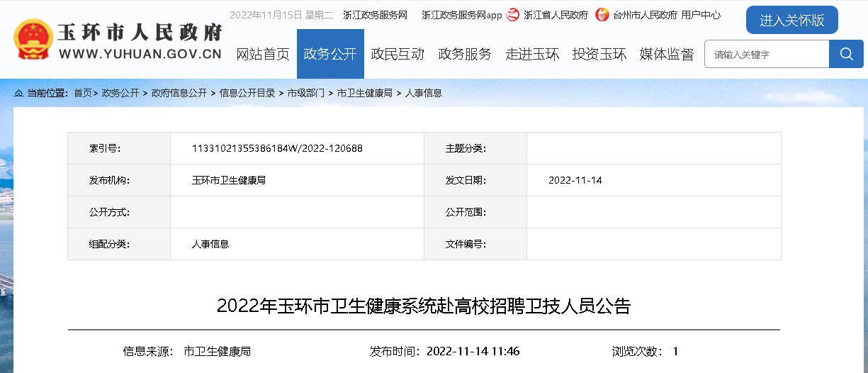Open the 浙江政务服务网app link
Screen dimensions: 868x373
coord(461,15)
